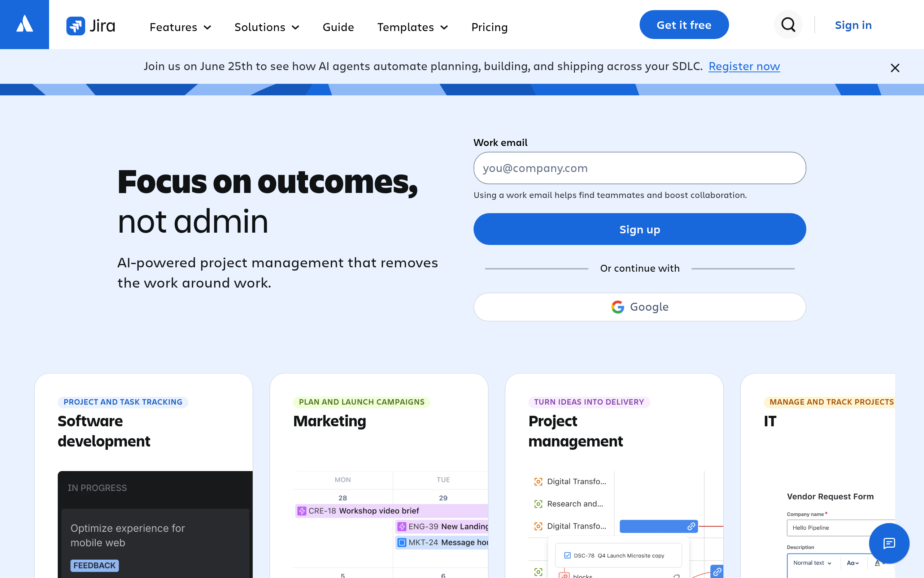Expand the Features menu chevron

click(x=207, y=27)
